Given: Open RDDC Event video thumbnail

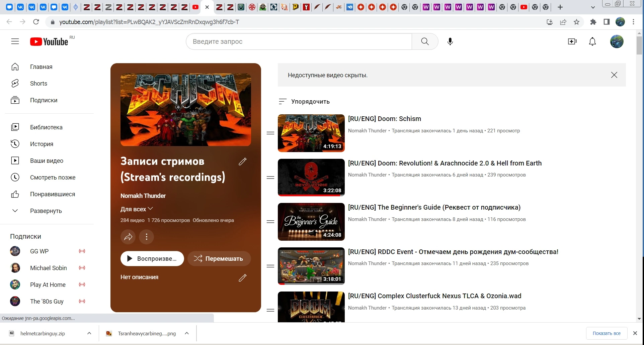Looking at the screenshot, I should point(311,266).
